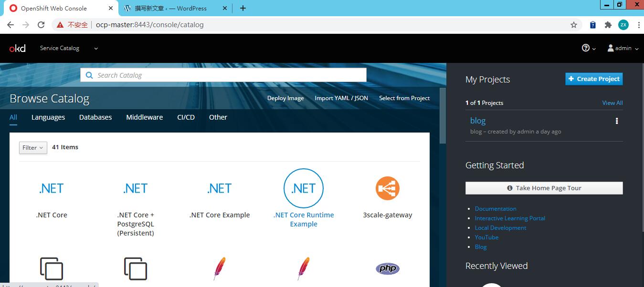Go forward in browser history
This screenshot has height=287, width=644.
26,25
